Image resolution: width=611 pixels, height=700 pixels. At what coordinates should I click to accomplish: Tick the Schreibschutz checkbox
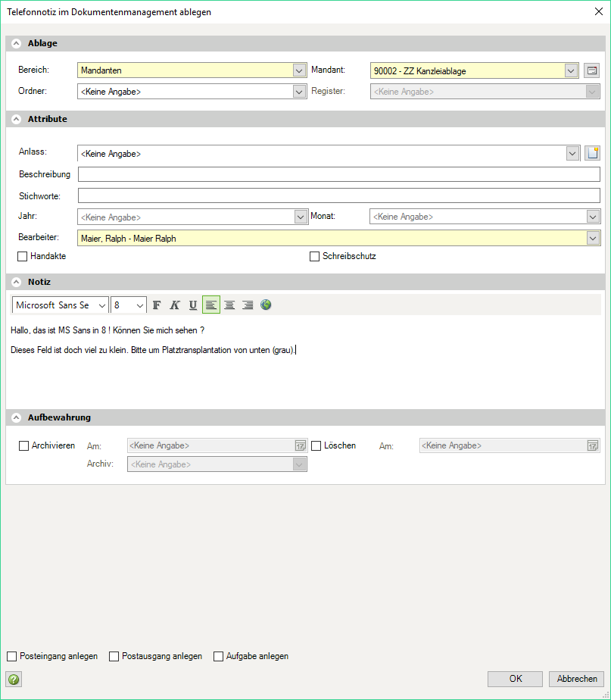click(x=315, y=257)
